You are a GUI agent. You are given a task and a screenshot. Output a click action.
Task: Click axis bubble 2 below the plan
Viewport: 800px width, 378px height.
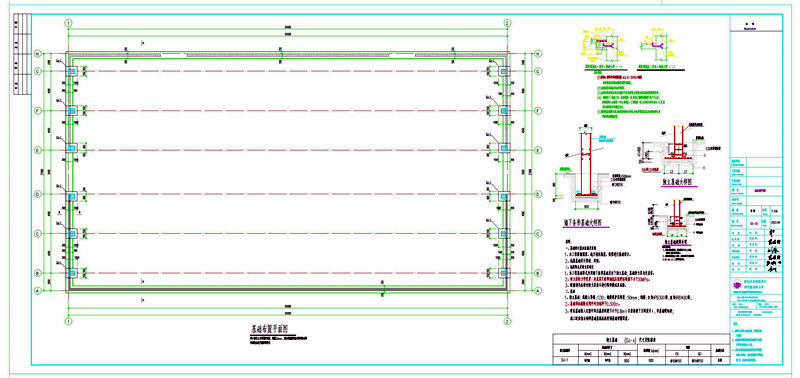507,321
